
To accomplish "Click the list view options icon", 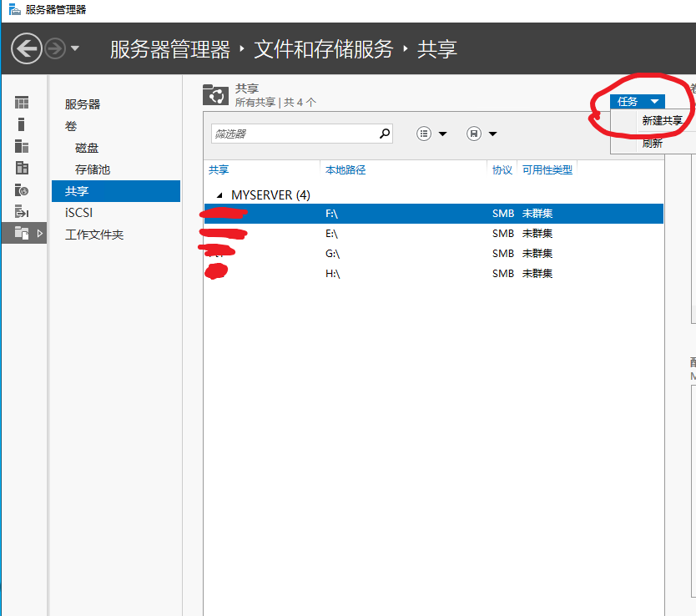I will [x=424, y=134].
